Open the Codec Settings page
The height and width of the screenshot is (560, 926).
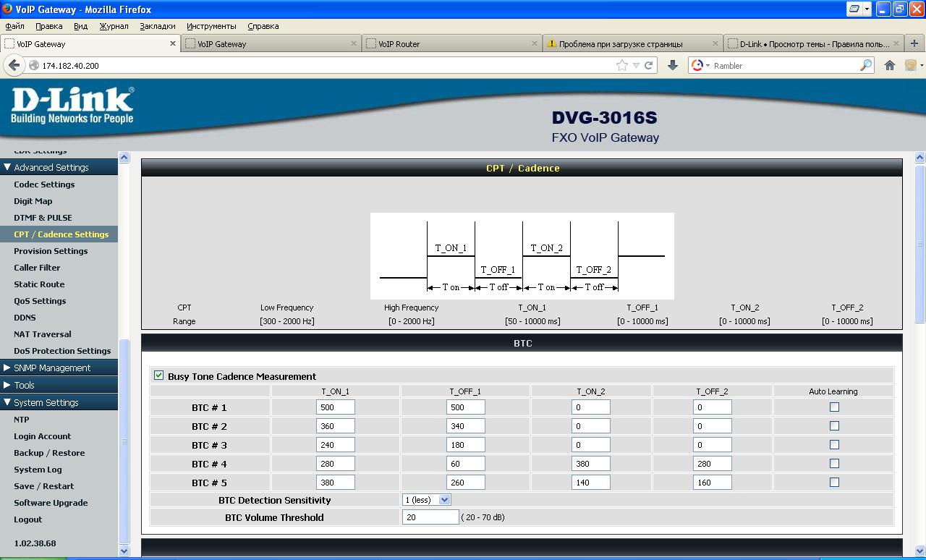click(44, 184)
